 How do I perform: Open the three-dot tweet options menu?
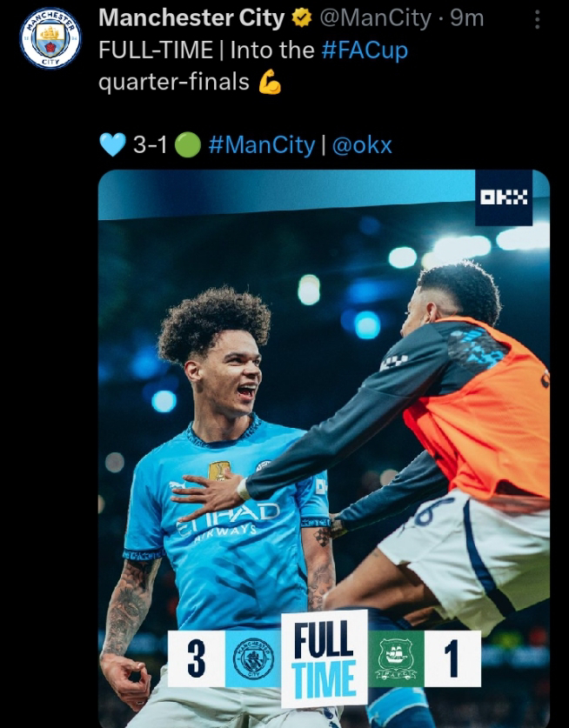click(537, 19)
